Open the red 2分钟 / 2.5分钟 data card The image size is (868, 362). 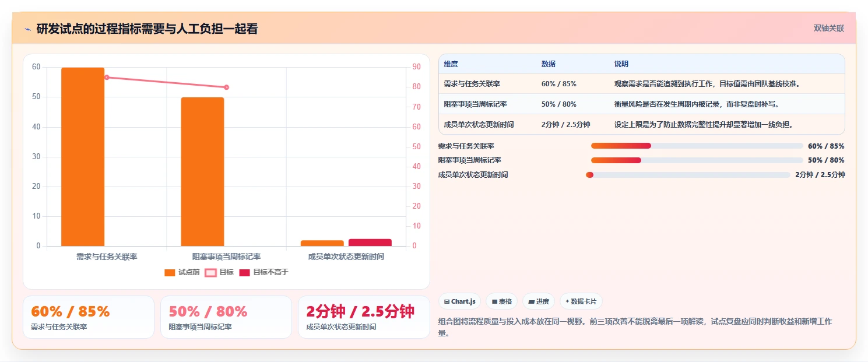[364, 317]
